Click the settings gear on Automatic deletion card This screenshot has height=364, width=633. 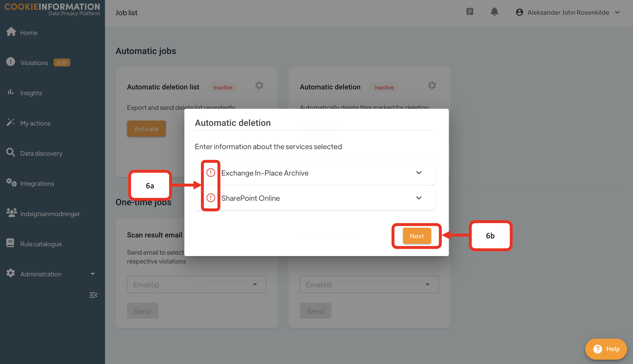432,86
